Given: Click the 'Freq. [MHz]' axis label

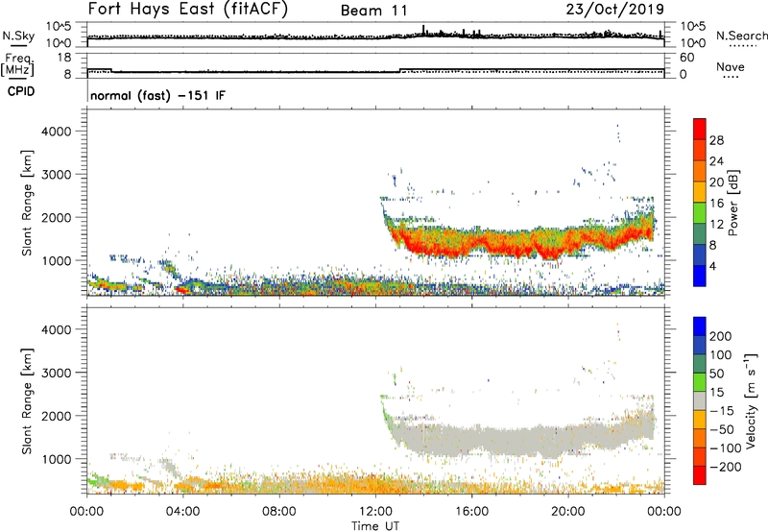Looking at the screenshot, I should pos(18,64).
